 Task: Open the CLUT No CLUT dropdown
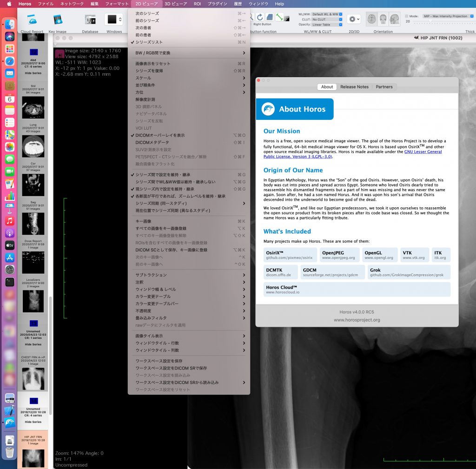pyautogui.click(x=327, y=20)
